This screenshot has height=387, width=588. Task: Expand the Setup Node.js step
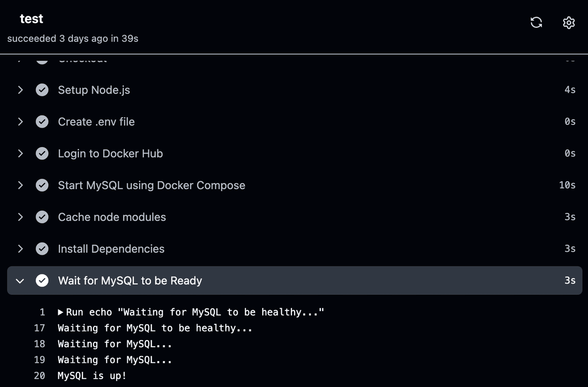(x=20, y=90)
